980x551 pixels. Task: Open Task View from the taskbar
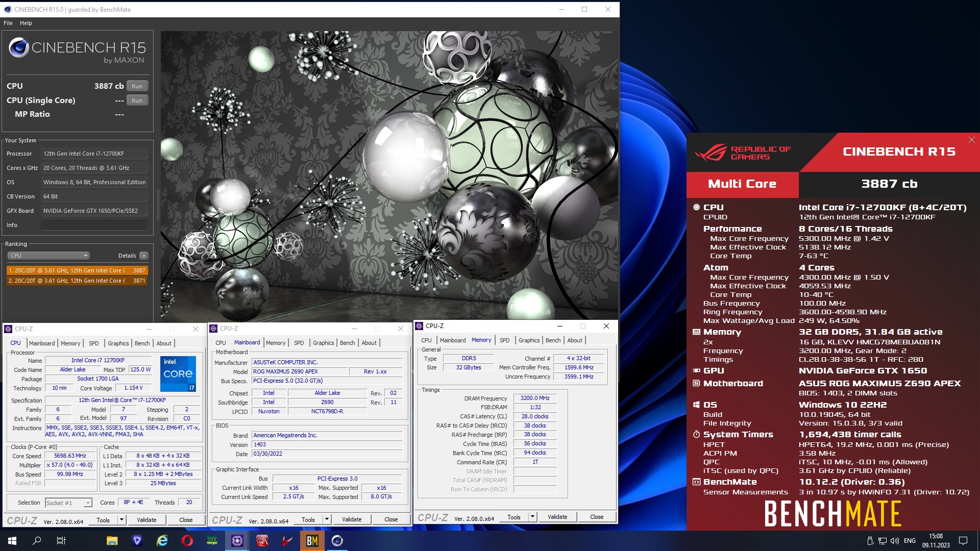(x=61, y=541)
